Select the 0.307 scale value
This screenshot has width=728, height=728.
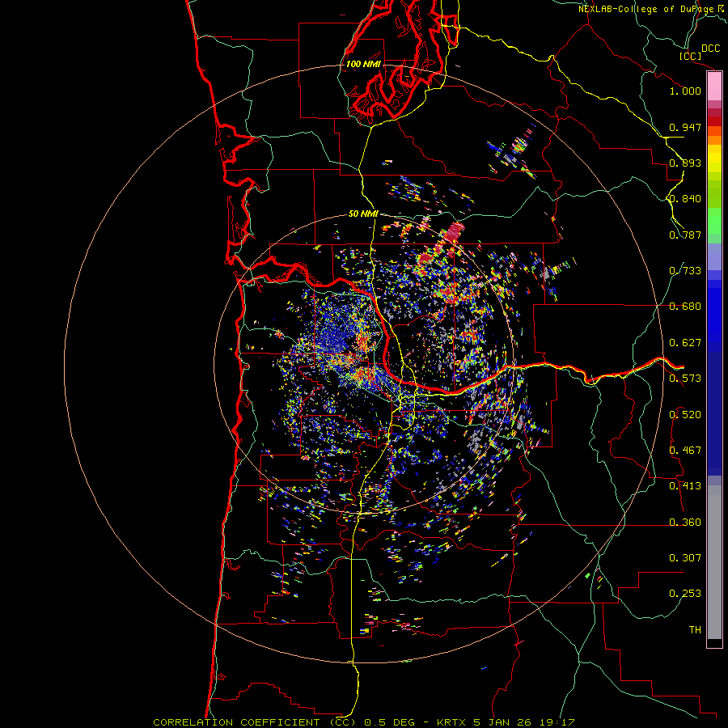point(685,558)
